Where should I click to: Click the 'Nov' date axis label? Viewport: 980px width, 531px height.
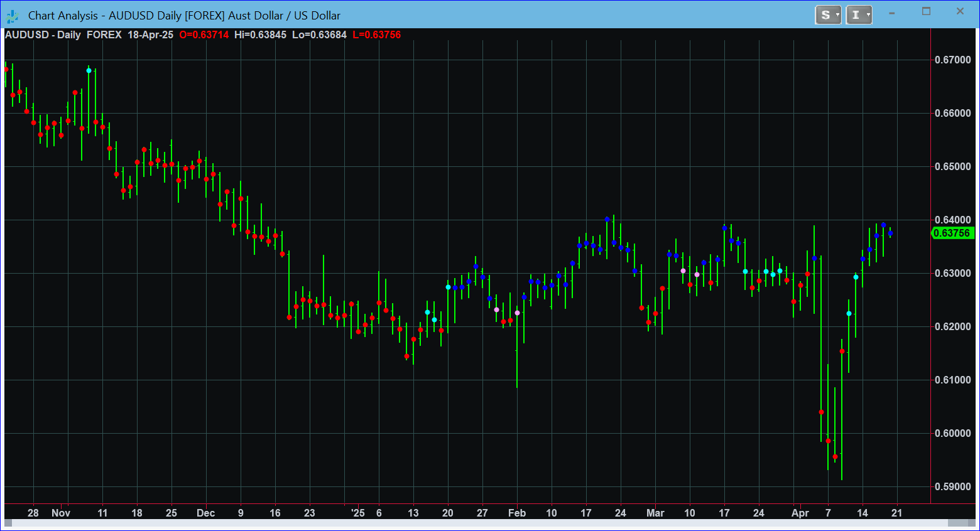click(61, 513)
